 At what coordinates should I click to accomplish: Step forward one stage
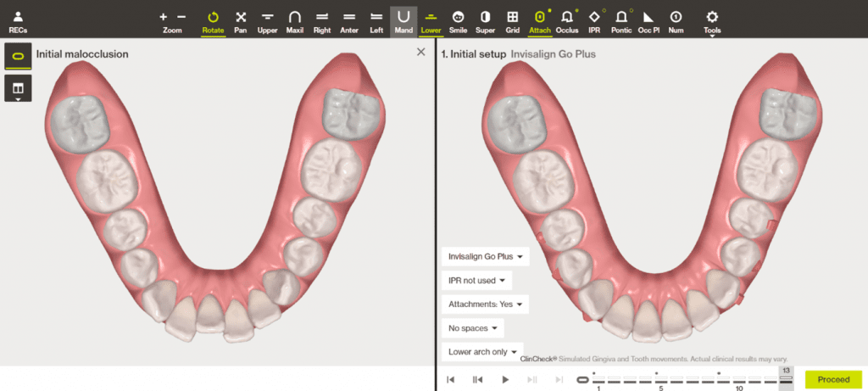tap(532, 379)
